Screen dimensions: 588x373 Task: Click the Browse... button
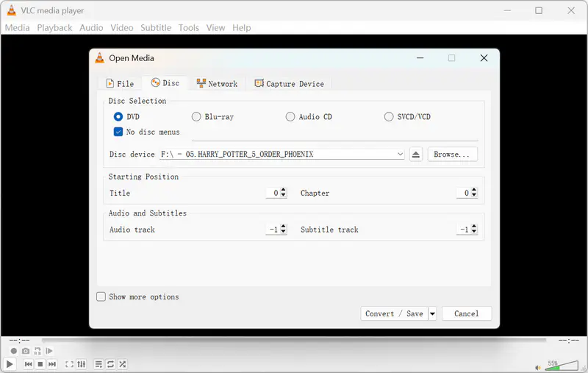(452, 154)
